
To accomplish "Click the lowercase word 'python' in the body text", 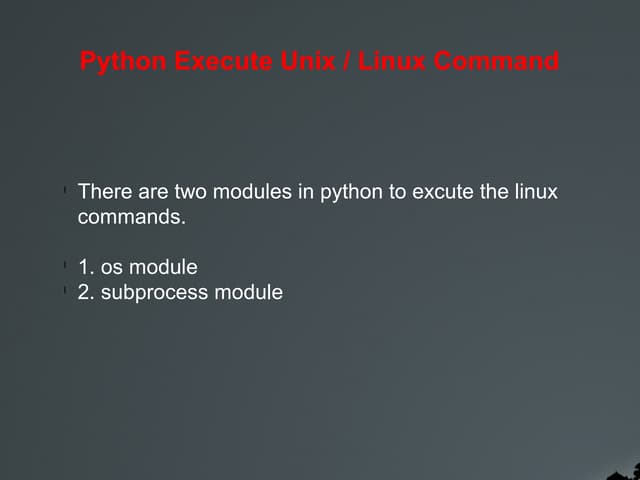I will (x=351, y=191).
